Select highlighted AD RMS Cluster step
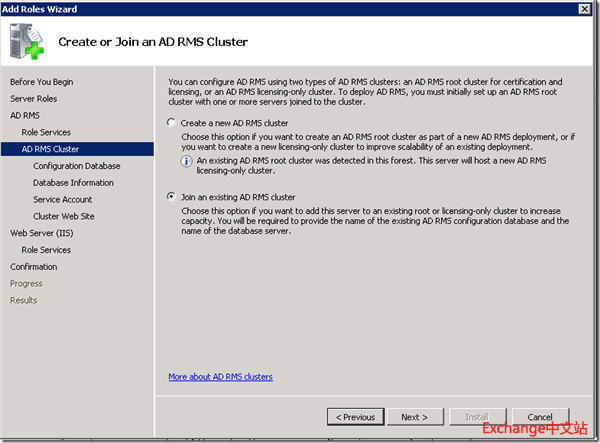The image size is (600, 443). tap(50, 149)
